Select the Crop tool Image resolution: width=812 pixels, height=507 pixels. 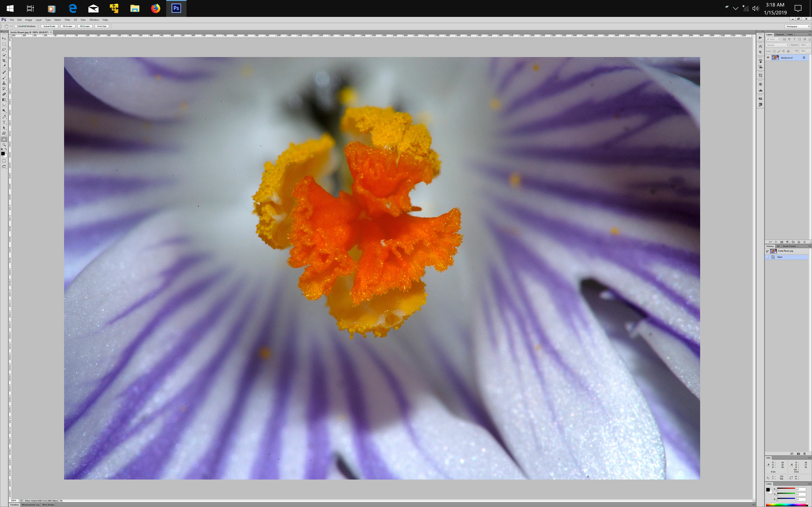coord(4,61)
